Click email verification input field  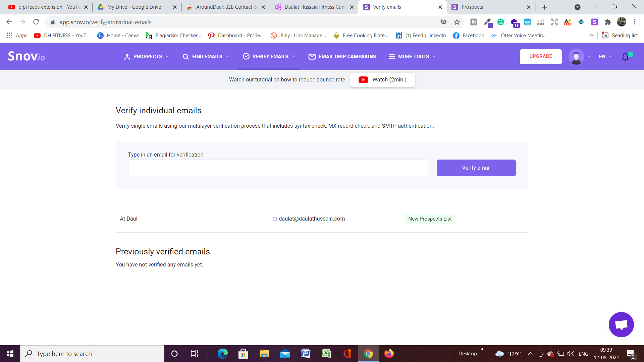tap(279, 168)
